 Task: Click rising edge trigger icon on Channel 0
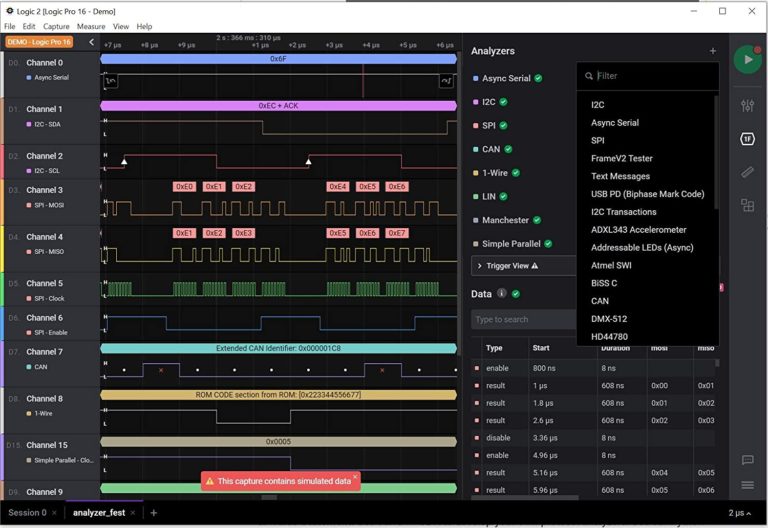click(x=446, y=81)
